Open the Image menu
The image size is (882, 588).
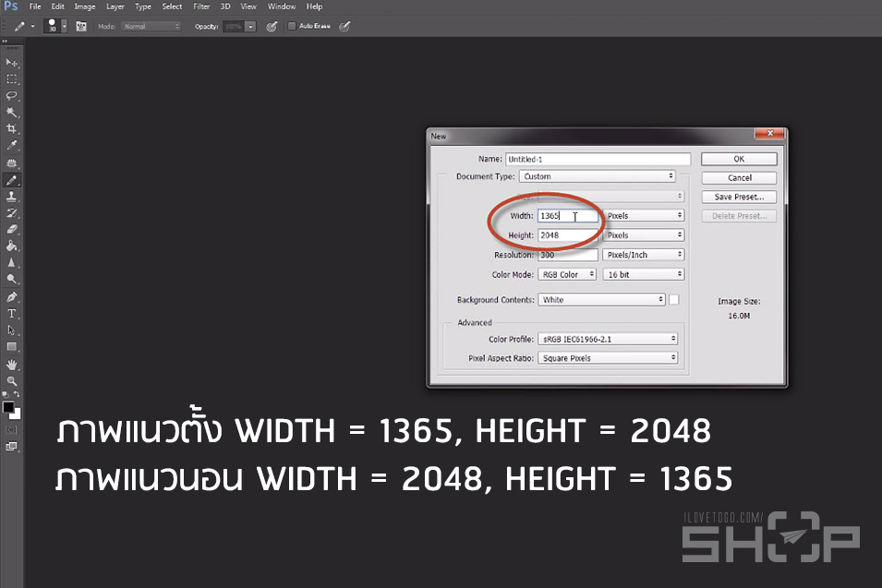point(85,6)
